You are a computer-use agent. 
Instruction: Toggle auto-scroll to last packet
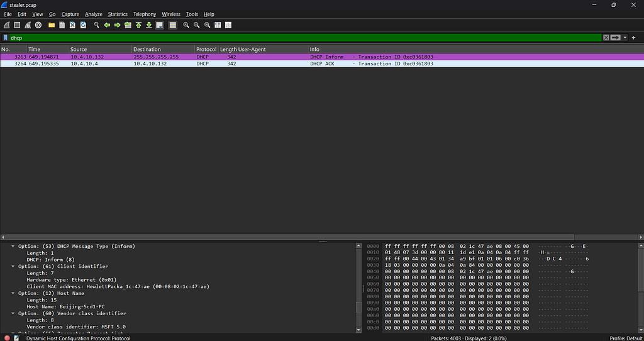pyautogui.click(x=160, y=25)
